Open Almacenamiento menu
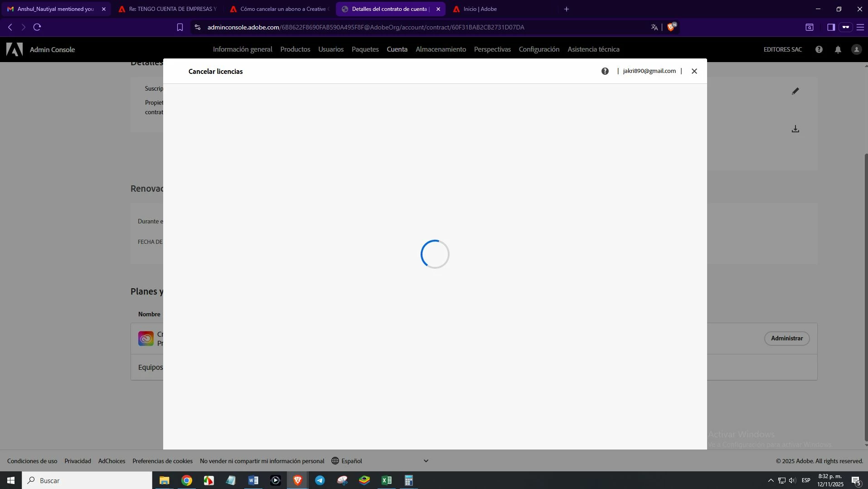This screenshot has width=868, height=489. tap(441, 49)
